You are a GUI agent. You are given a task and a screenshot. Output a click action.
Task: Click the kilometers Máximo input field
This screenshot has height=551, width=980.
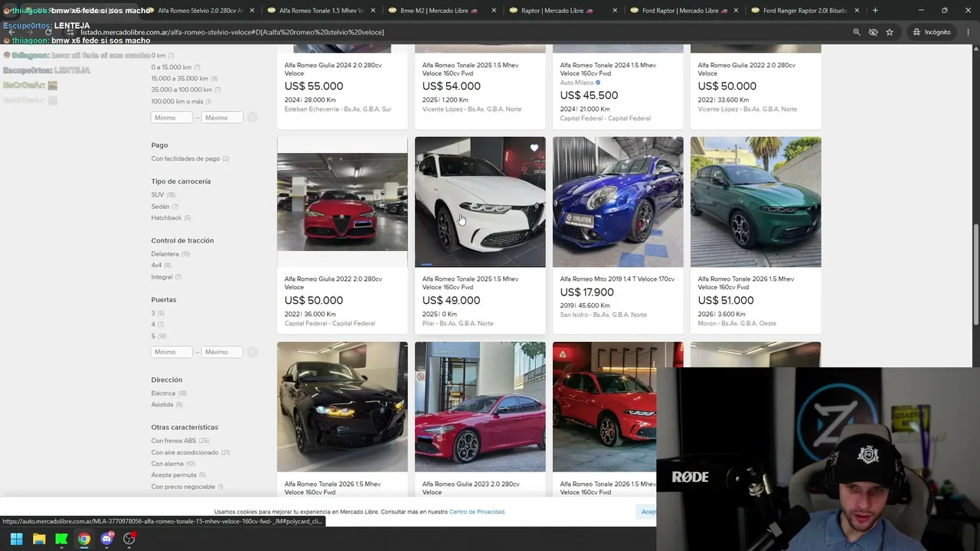(x=222, y=118)
